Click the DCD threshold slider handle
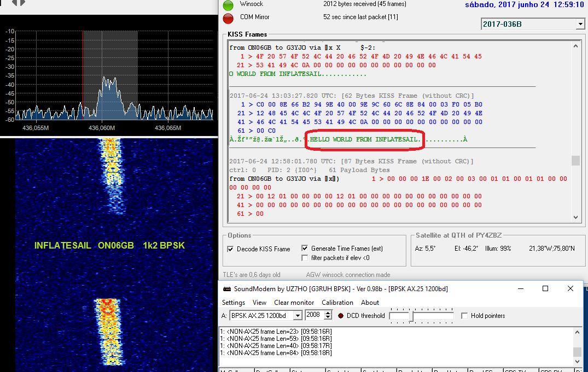Screen dimensions: 588x372 (411, 317)
